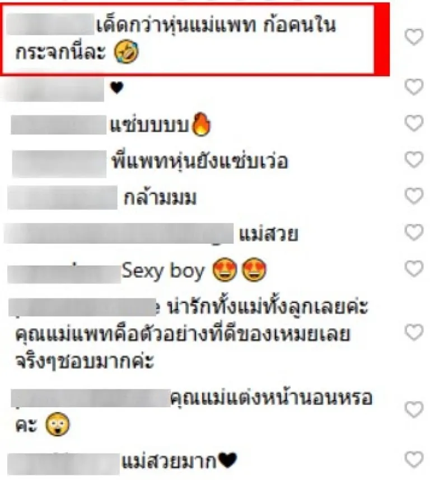
Task: Open blurred username next to แซ่บบบบ
Action: [x=58, y=124]
